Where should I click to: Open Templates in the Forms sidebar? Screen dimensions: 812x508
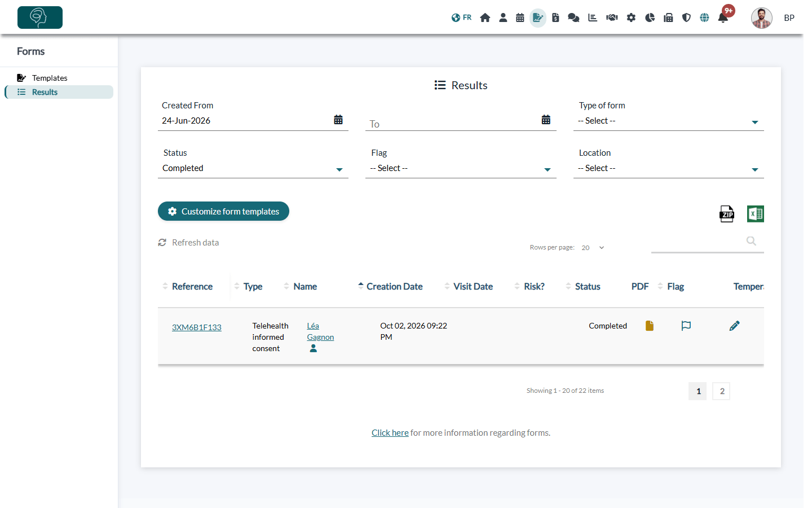(x=50, y=78)
